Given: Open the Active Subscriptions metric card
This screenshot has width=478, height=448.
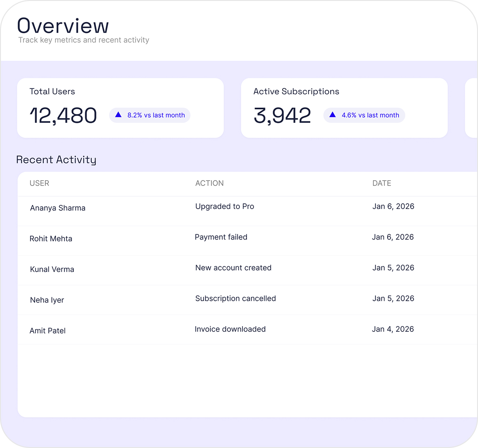Looking at the screenshot, I should point(344,108).
